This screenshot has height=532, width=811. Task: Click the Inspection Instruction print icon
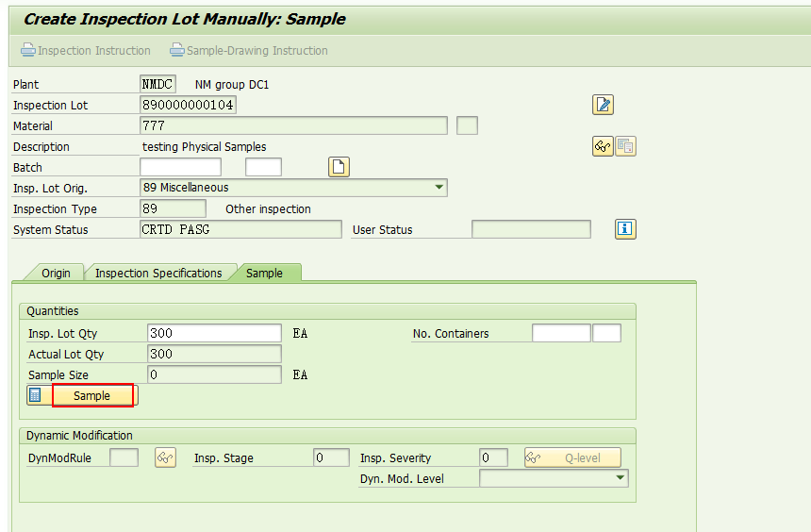click(x=28, y=50)
